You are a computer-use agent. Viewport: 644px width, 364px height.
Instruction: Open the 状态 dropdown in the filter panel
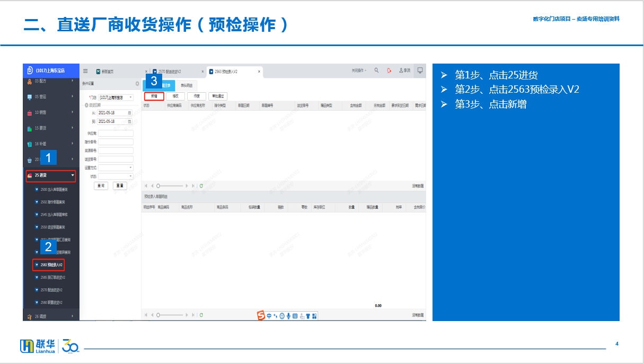(x=116, y=176)
